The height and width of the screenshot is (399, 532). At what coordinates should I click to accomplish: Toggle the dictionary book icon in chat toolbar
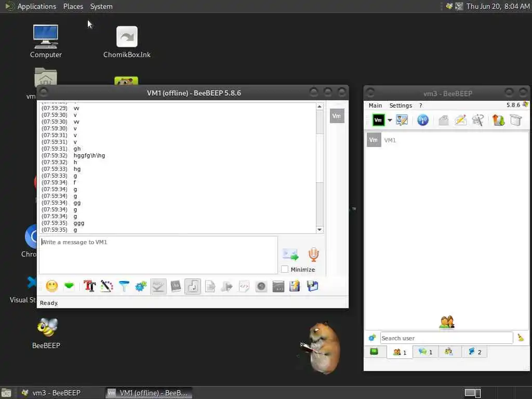pyautogui.click(x=176, y=286)
